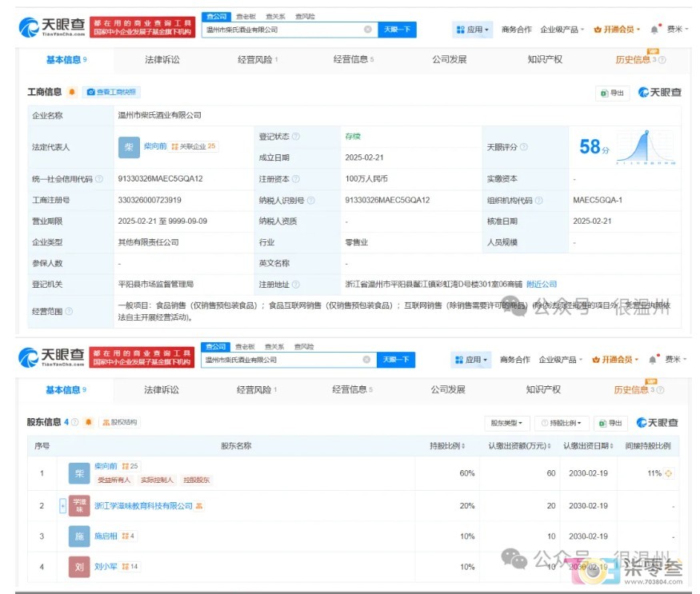Click the help icon next to 天眼评分
The image size is (700, 594).
point(524,147)
